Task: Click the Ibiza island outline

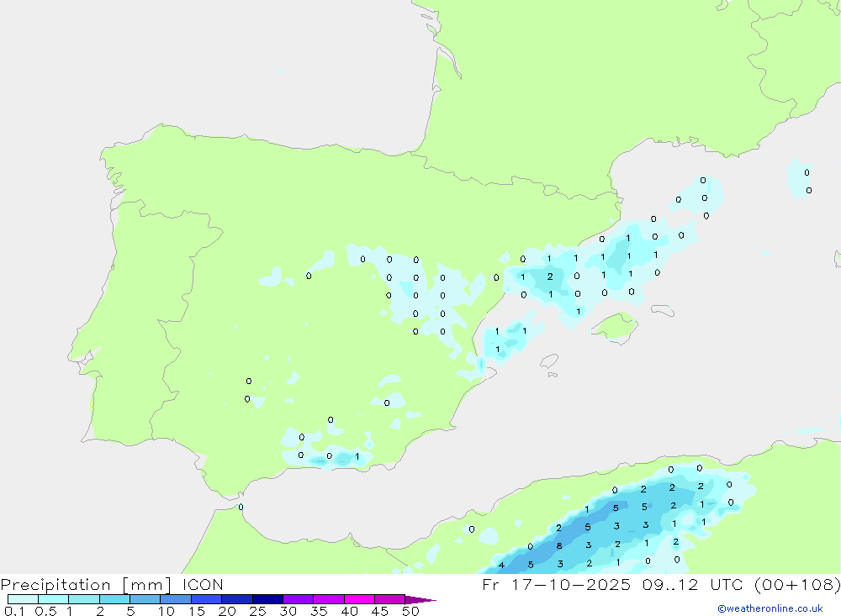Action: pos(549,361)
